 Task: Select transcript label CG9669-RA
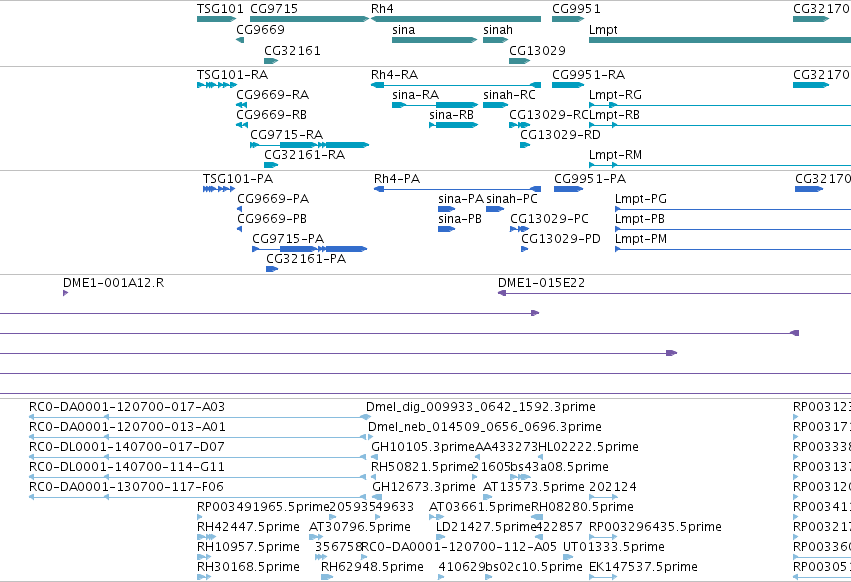273,94
